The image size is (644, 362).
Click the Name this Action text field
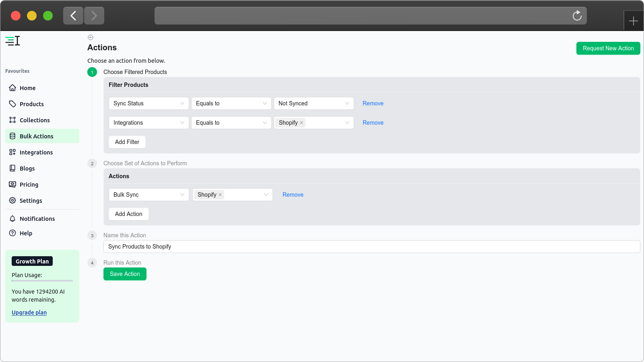[372, 247]
